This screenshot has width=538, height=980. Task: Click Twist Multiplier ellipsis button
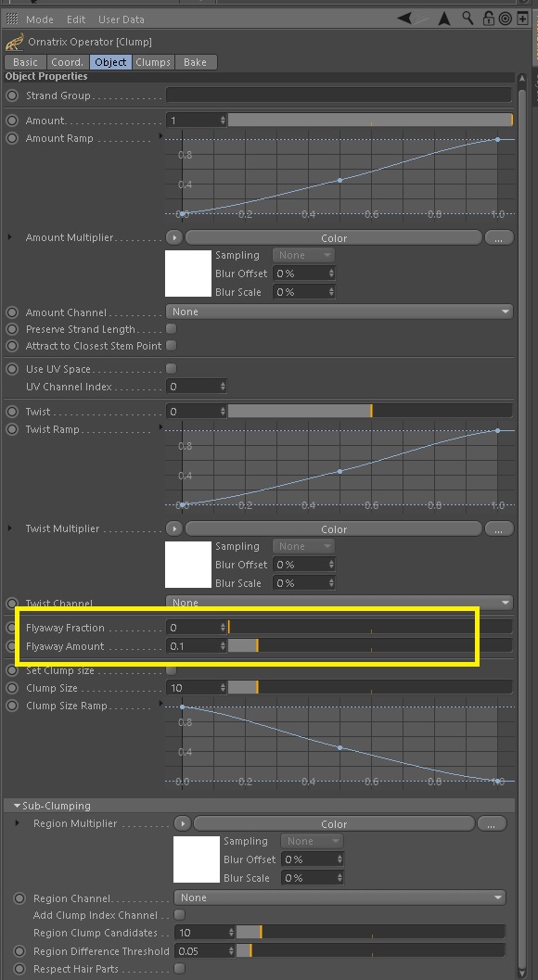click(499, 529)
